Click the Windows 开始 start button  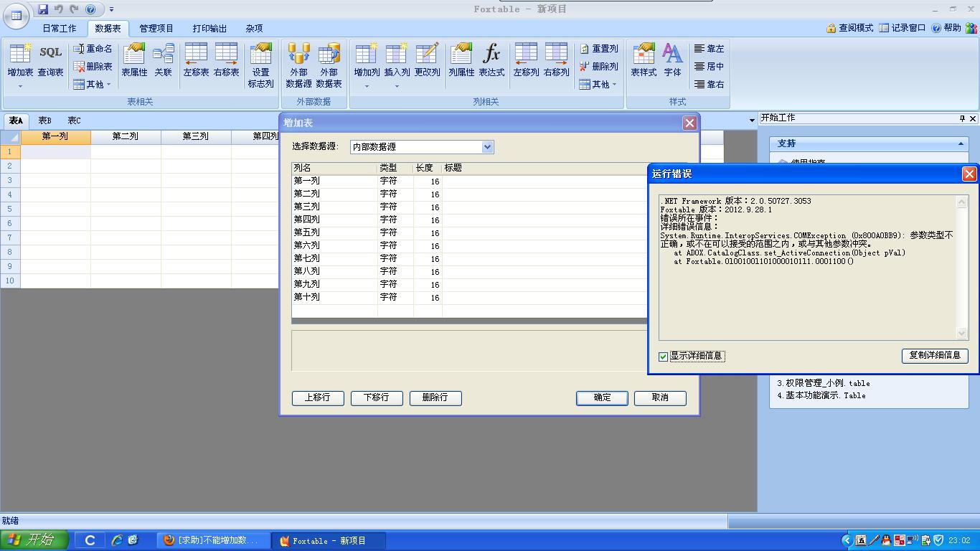pyautogui.click(x=34, y=540)
